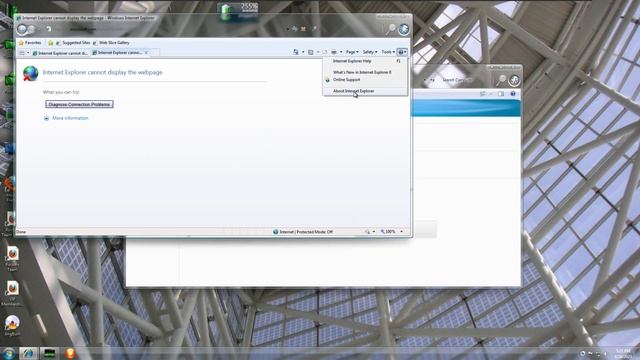Click the status bar icon left of zoom
The width and height of the screenshot is (640, 360).
coord(367,232)
